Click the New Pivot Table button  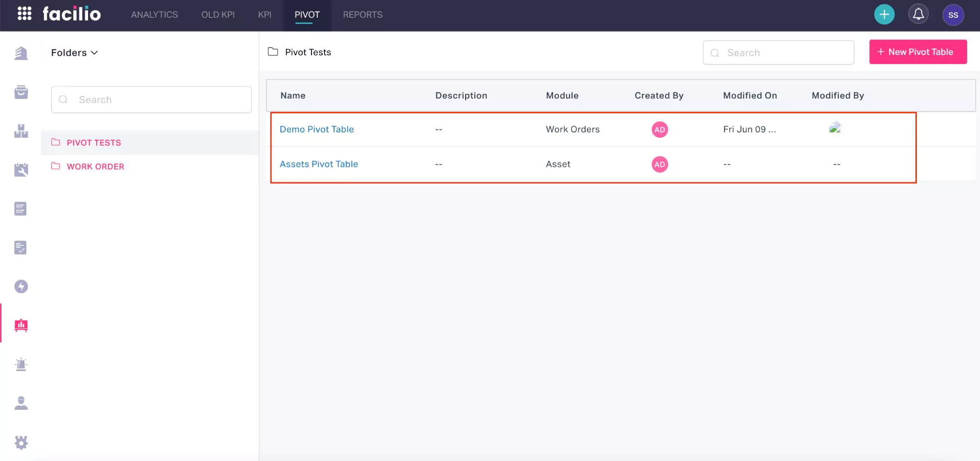[x=917, y=52]
